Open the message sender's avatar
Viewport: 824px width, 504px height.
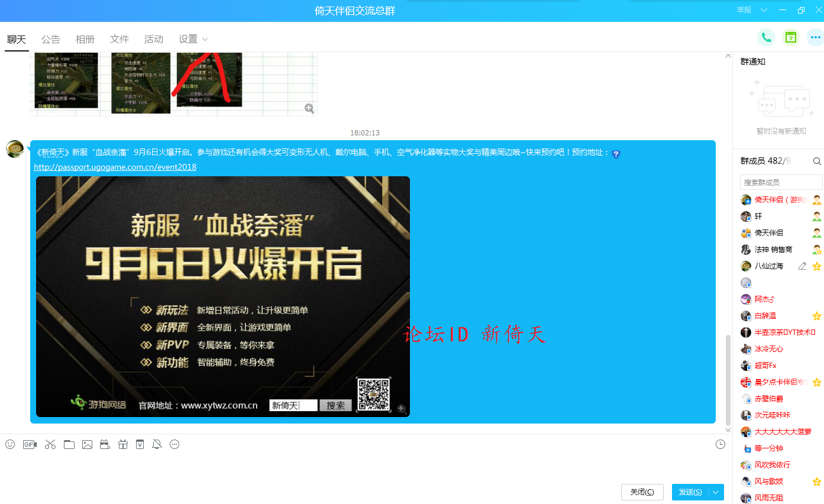(15, 149)
